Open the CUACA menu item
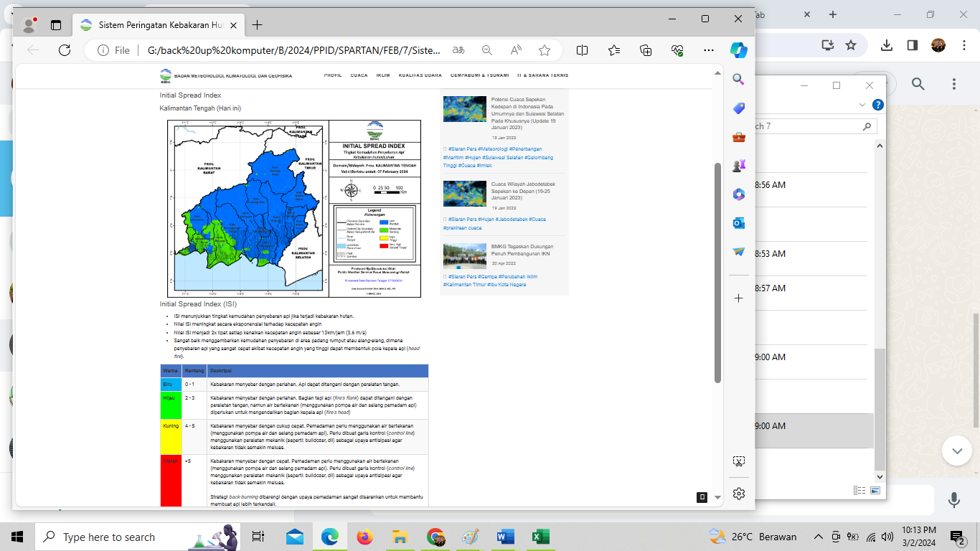 [359, 75]
